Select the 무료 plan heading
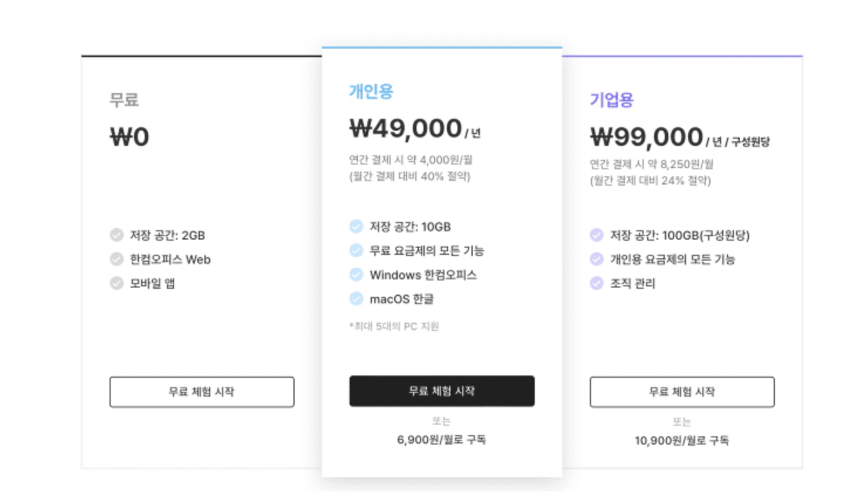This screenshot has height=492, width=868. point(124,100)
